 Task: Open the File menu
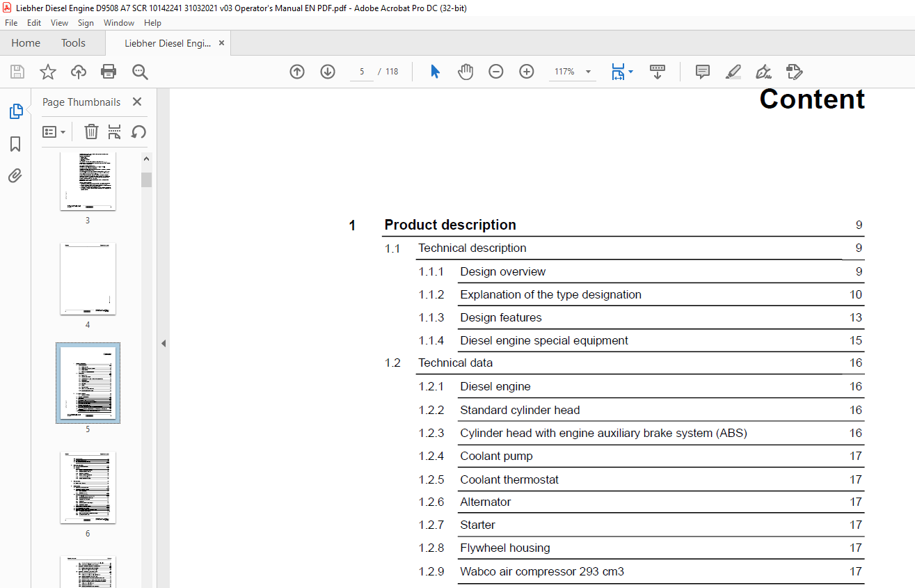click(x=11, y=23)
